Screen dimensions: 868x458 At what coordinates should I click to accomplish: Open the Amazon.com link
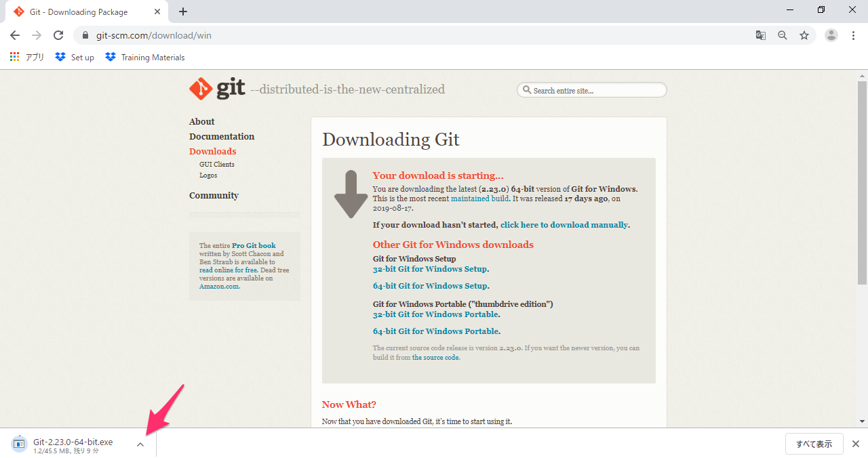point(218,287)
